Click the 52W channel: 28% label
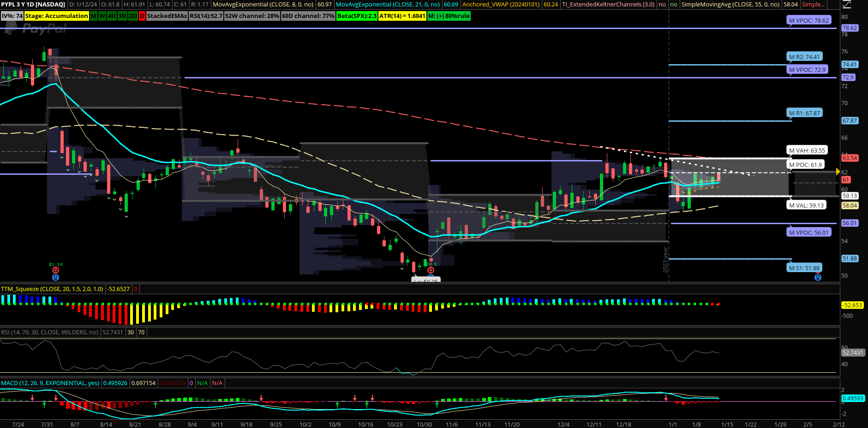This screenshot has width=868, height=428. pos(252,16)
